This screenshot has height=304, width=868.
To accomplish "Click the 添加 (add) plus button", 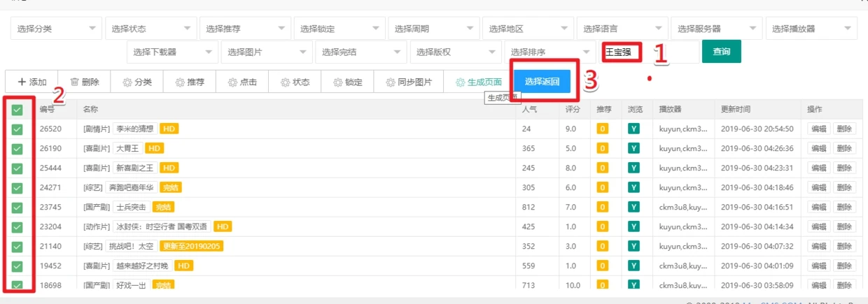I will coord(31,82).
